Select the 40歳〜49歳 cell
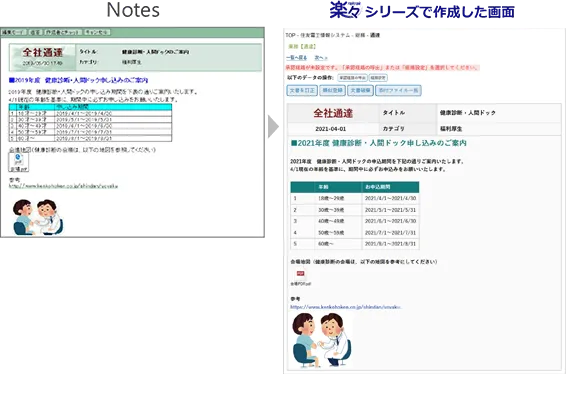The width and height of the screenshot is (566, 393). click(338, 221)
